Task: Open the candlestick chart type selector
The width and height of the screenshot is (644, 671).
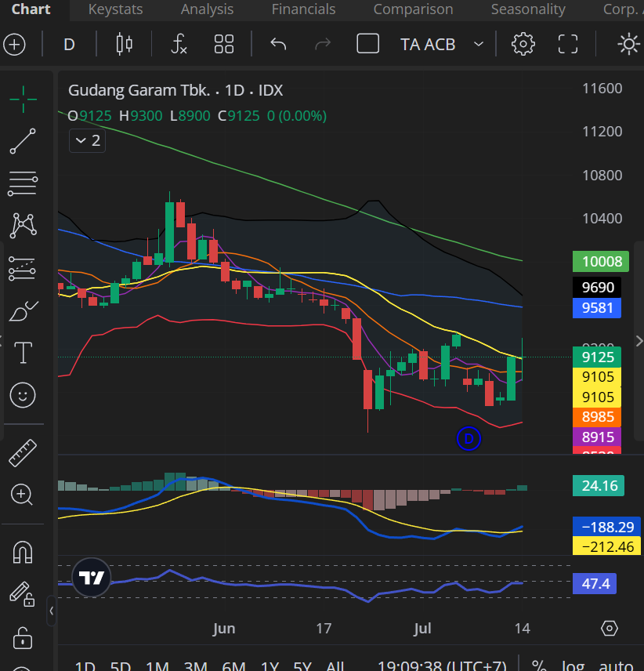Action: click(x=124, y=44)
